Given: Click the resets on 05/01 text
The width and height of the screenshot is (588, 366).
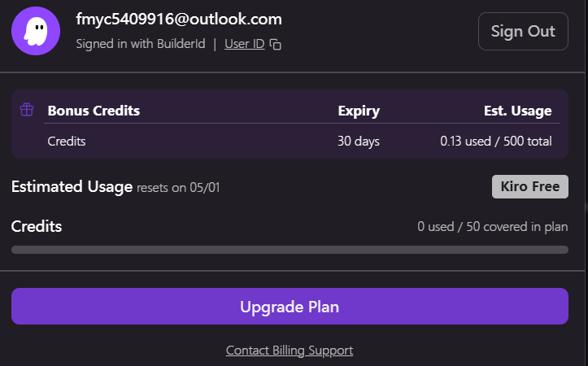Looking at the screenshot, I should pyautogui.click(x=178, y=188).
